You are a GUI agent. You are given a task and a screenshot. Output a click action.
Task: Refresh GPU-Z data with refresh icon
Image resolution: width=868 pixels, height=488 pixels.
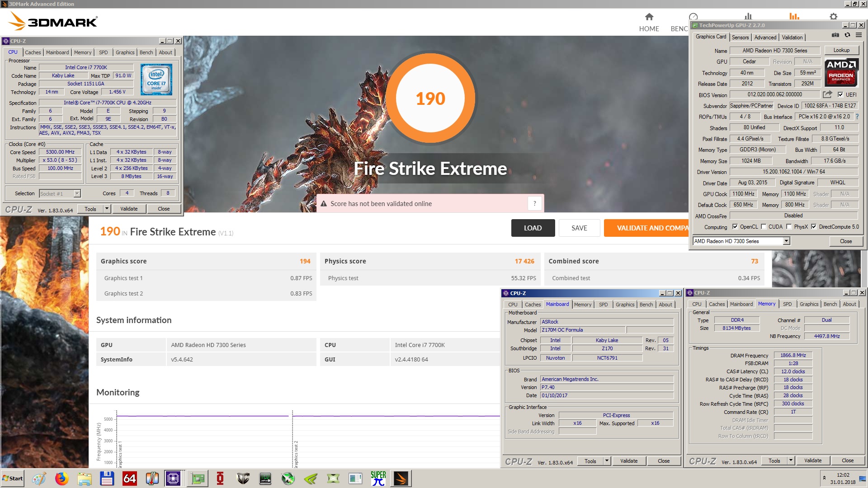coord(847,35)
